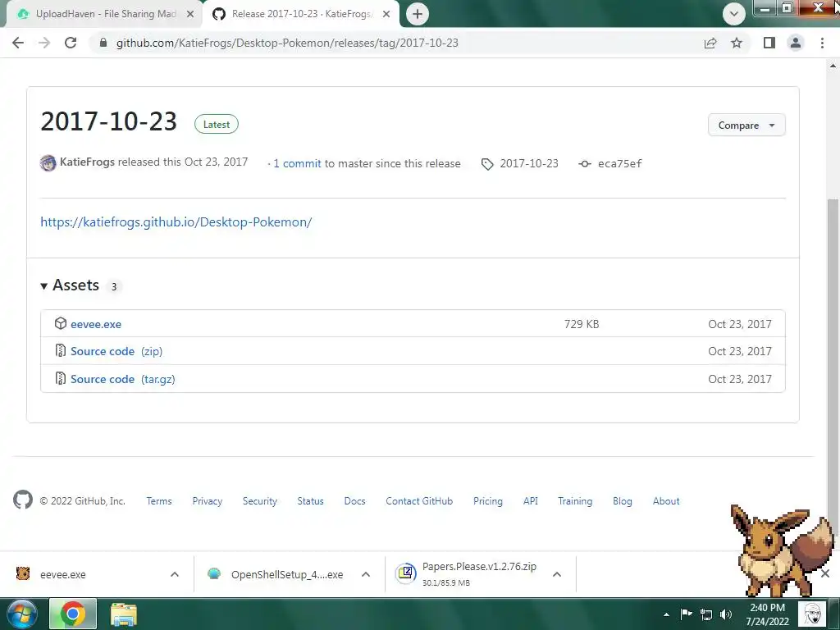Click the package icon for eevee.exe

click(61, 323)
